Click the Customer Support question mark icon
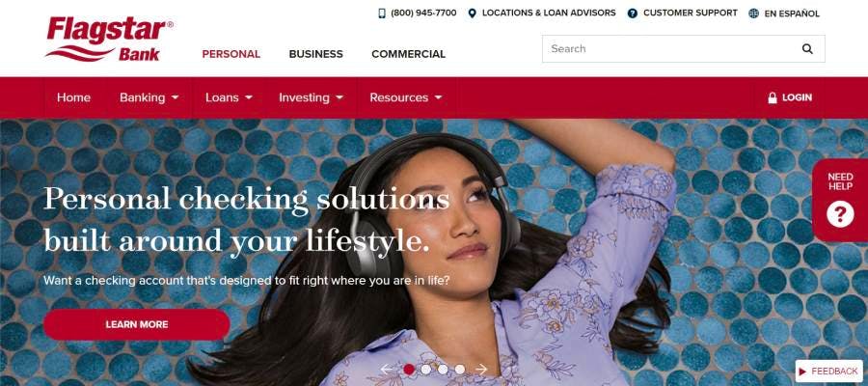868x386 pixels. coord(632,14)
